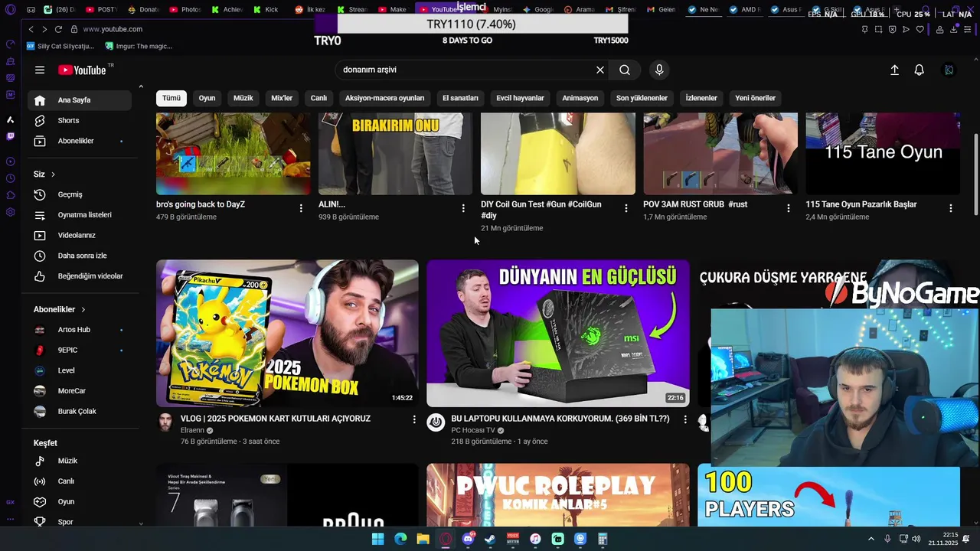Image resolution: width=980 pixels, height=551 pixels.
Task: Go to Ana Sayfa in sidebar
Action: point(80,100)
